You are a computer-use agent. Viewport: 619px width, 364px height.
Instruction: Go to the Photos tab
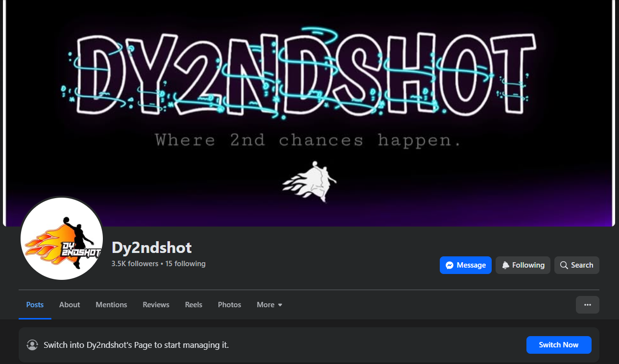click(230, 305)
